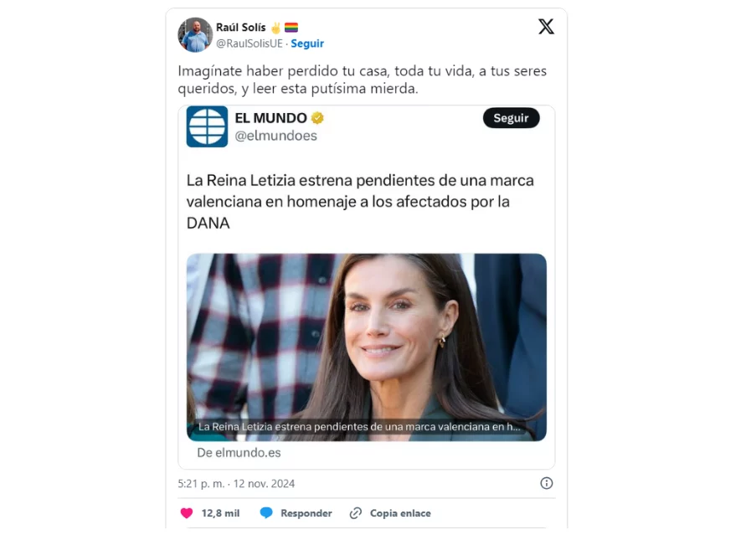Follow Raúl Solís via blue Seguir link

(x=307, y=44)
